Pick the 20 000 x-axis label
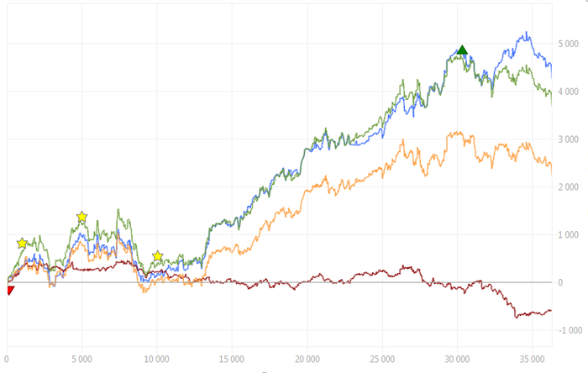The image size is (588, 373). (x=307, y=356)
